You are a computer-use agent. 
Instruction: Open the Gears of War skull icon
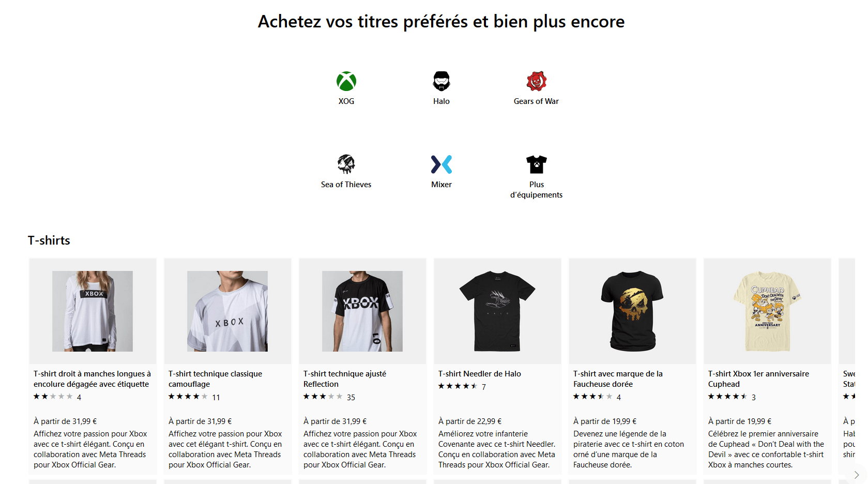click(537, 81)
